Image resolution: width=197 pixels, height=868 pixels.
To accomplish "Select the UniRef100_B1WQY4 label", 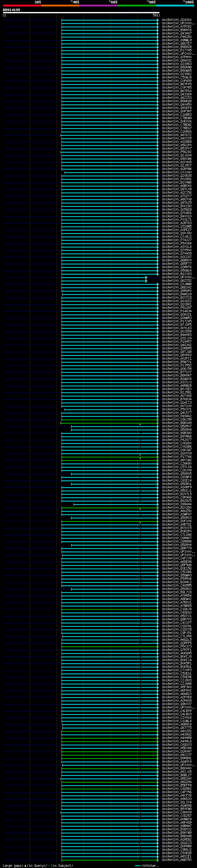I will tap(177, 379).
